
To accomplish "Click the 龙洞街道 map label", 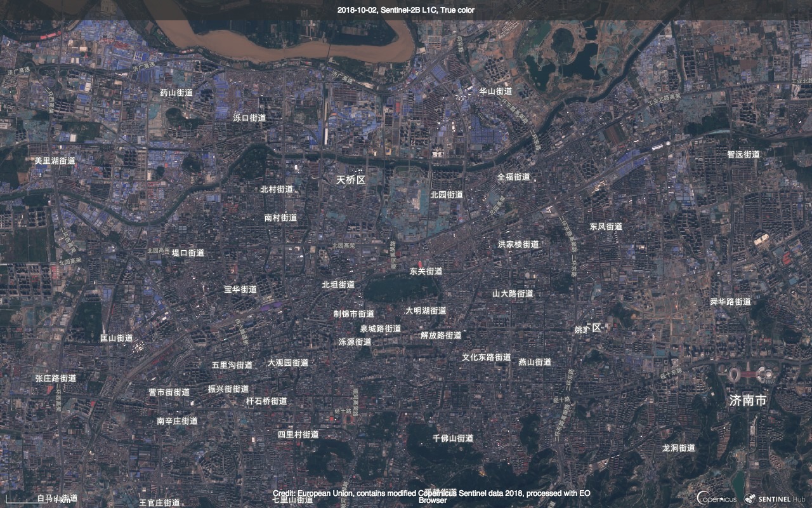I will coord(679,448).
